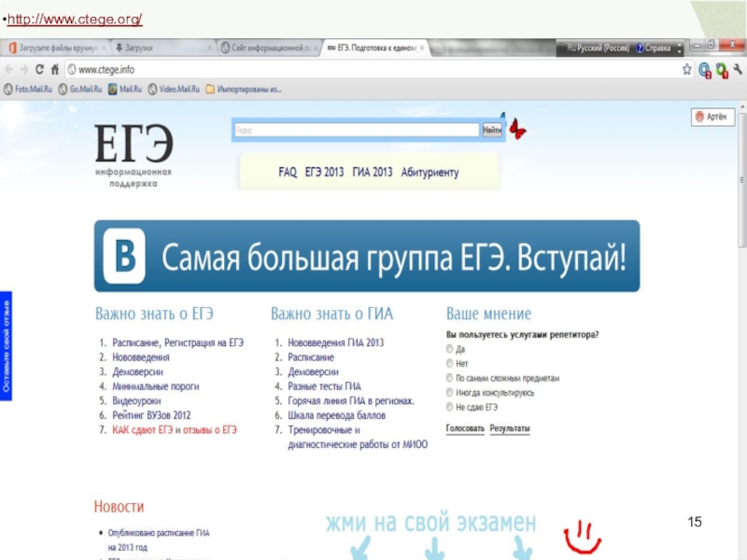The image size is (747, 560).
Task: Open Рейтинг ВУЗов 2012 link
Action: click(151, 415)
